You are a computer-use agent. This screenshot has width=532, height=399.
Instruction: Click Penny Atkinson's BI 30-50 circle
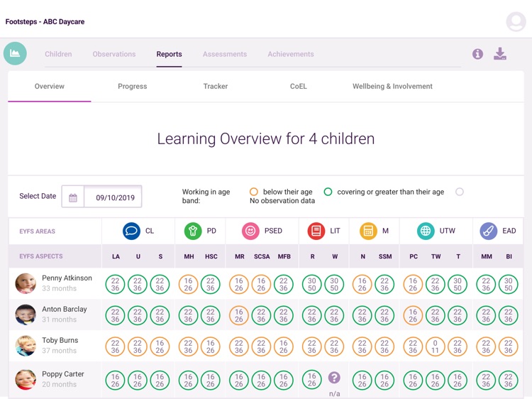[509, 284]
